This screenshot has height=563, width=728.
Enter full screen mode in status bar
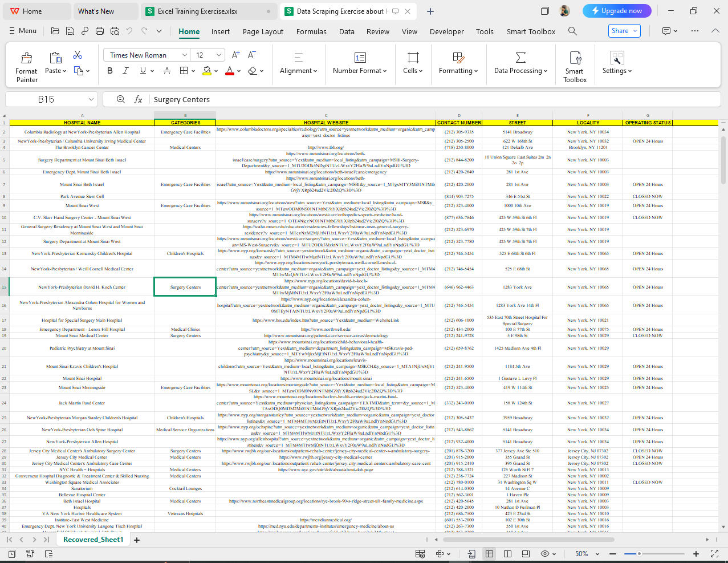(x=714, y=554)
